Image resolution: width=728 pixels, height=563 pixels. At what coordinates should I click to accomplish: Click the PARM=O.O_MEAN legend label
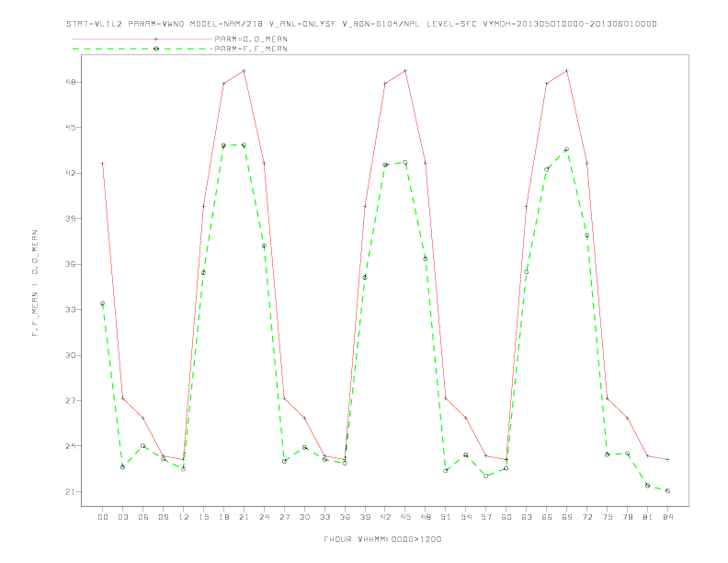point(251,39)
